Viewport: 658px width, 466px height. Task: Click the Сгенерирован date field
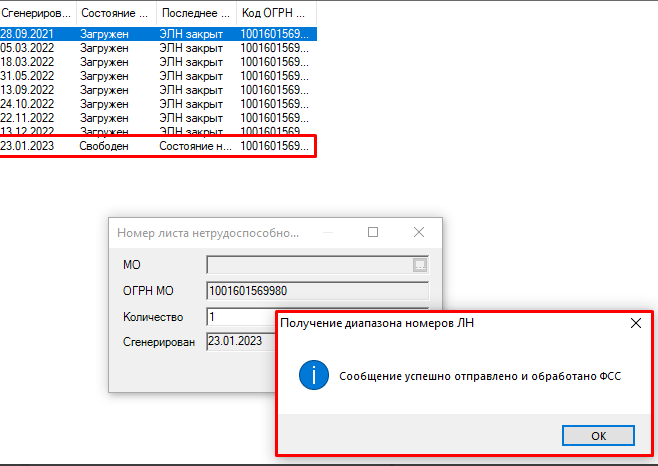[240, 341]
